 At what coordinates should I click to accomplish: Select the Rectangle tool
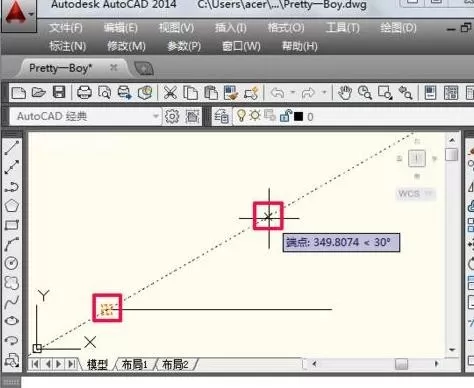12,225
